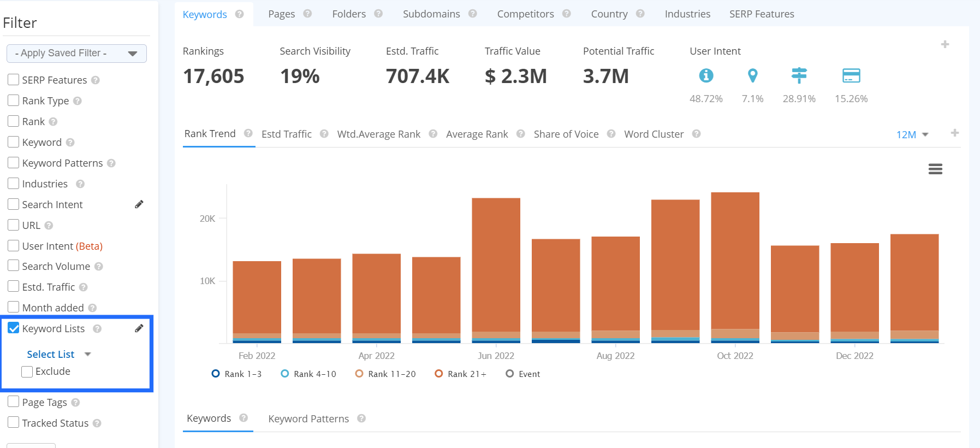Click the local intent map pin icon
Viewport: 980px width, 448px height.
click(x=752, y=75)
